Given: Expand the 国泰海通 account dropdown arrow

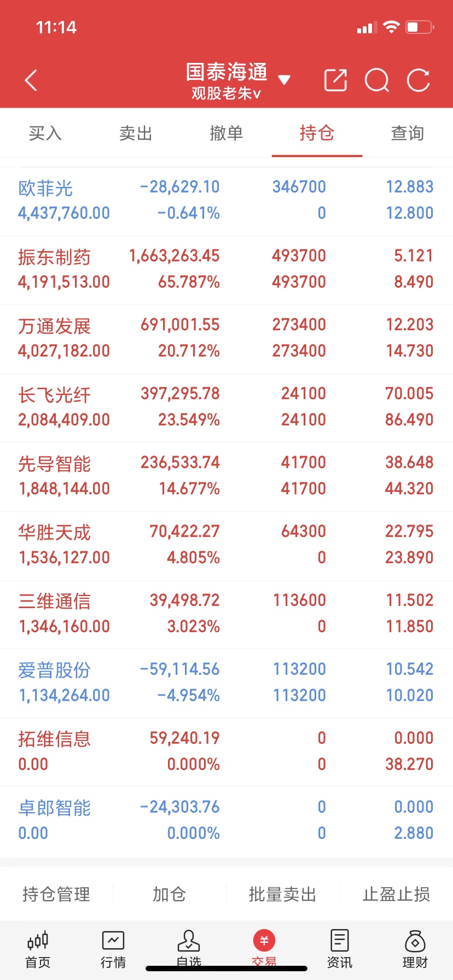Looking at the screenshot, I should point(284,80).
